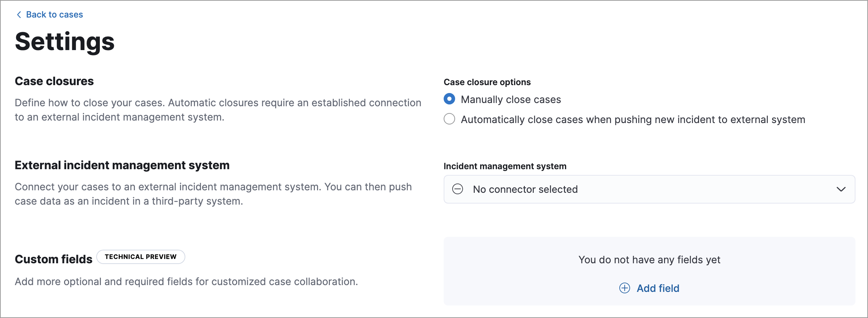This screenshot has height=318, width=868.
Task: Click the Settings page heading
Action: click(65, 42)
